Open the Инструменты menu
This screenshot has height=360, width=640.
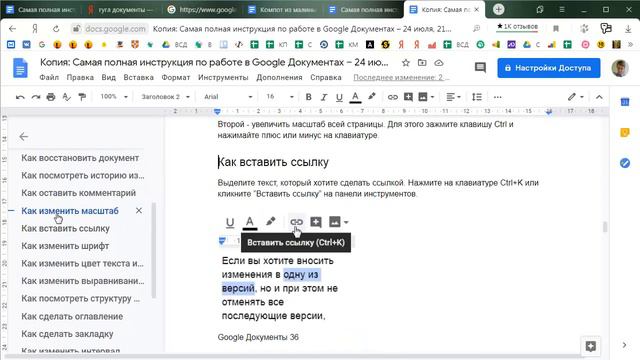point(223,78)
